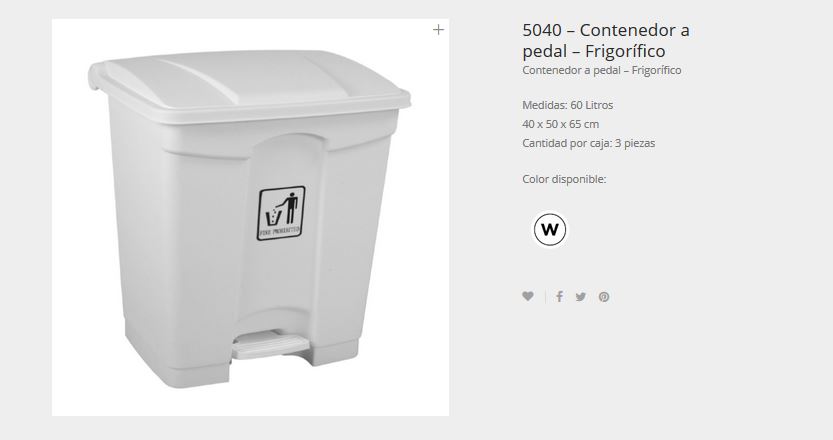The image size is (833, 440).
Task: Select the Medidas: 60 Litros text
Action: (x=567, y=105)
